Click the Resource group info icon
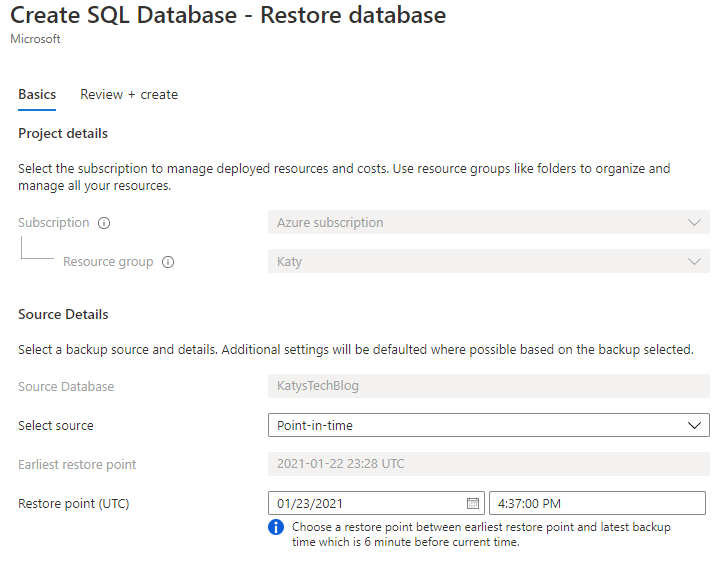Viewport: 728px width, 565px height. pyautogui.click(x=168, y=262)
